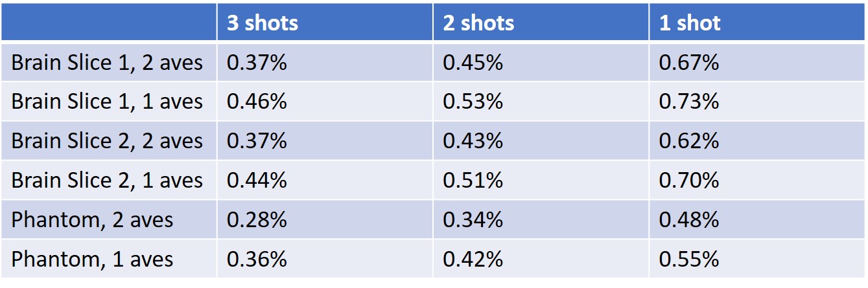Select the 0.55% cell
The image size is (868, 288).
point(689,259)
